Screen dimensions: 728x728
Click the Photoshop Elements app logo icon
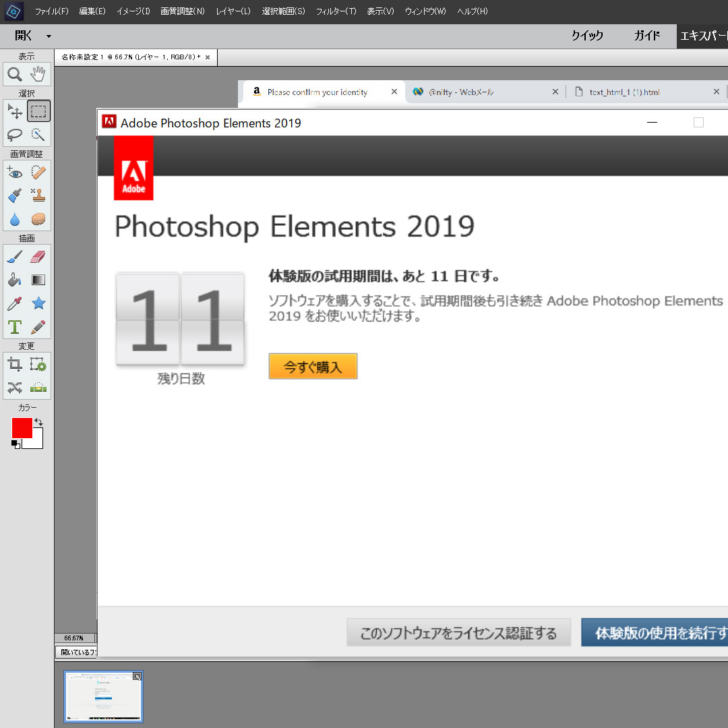(14, 11)
